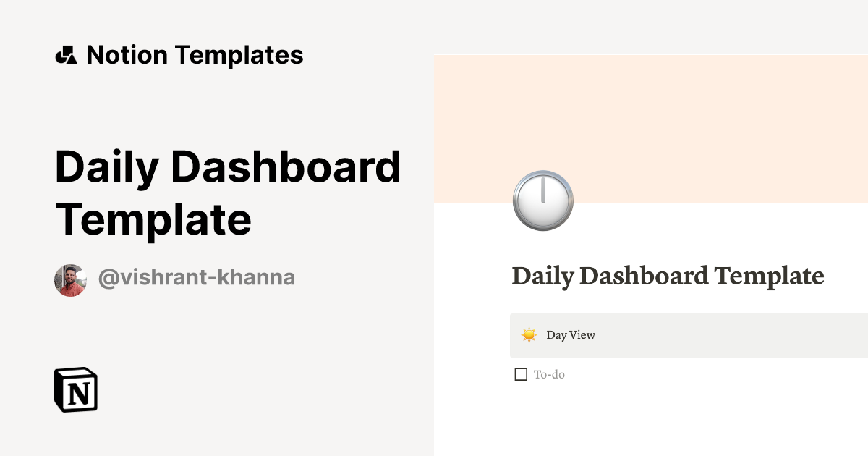Viewport: 868px width, 456px height.
Task: Click the shapes logo beside Notion Templates
Action: [x=66, y=54]
